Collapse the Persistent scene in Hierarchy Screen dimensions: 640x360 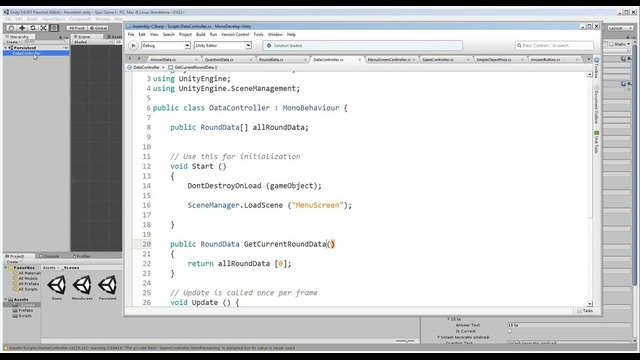point(6,48)
